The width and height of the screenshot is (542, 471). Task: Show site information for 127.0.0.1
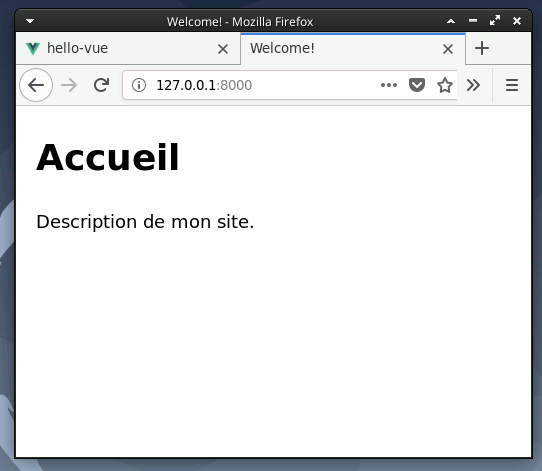point(139,85)
